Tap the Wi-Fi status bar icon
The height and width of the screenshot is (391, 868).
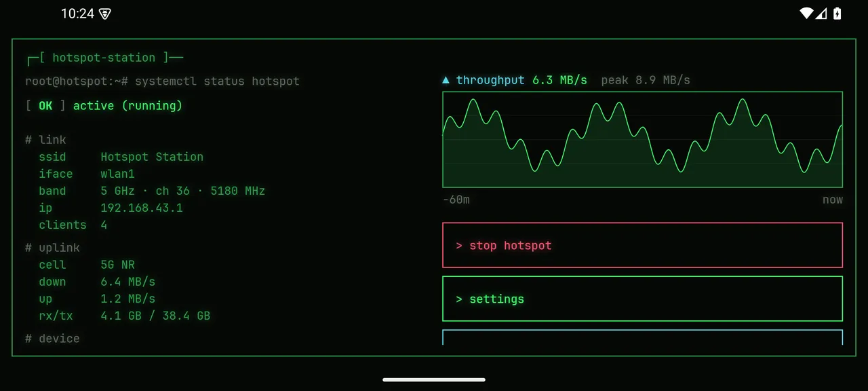[806, 13]
